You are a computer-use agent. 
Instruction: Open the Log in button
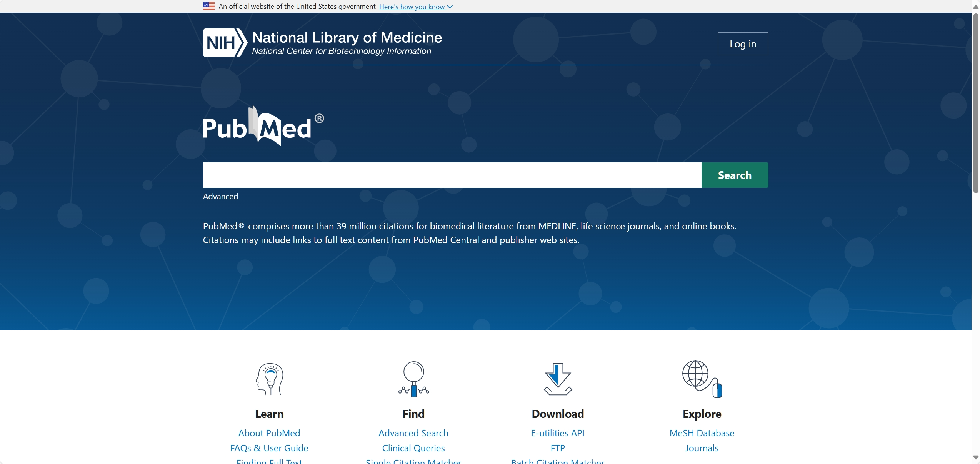(743, 44)
